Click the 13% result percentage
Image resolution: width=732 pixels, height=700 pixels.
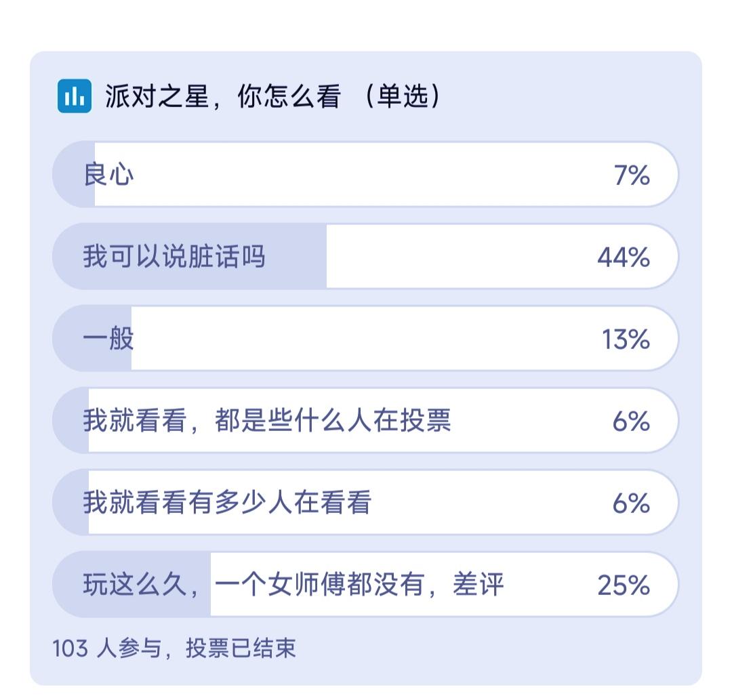626,339
